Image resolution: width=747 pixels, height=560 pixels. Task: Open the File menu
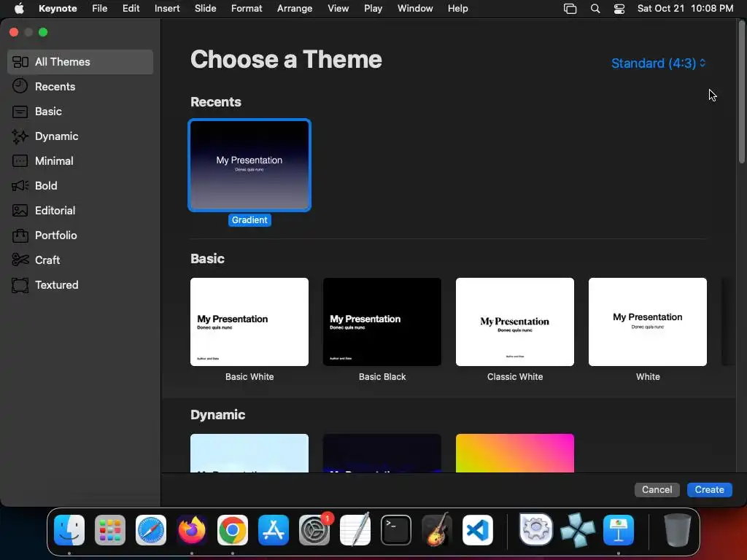[x=99, y=9]
